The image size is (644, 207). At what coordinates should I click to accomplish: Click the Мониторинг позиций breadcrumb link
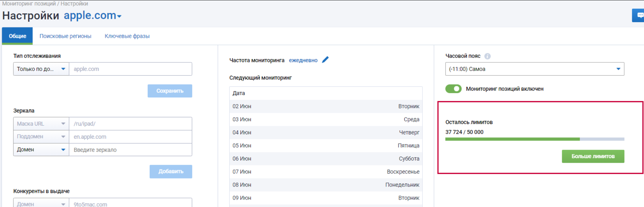coord(29,4)
